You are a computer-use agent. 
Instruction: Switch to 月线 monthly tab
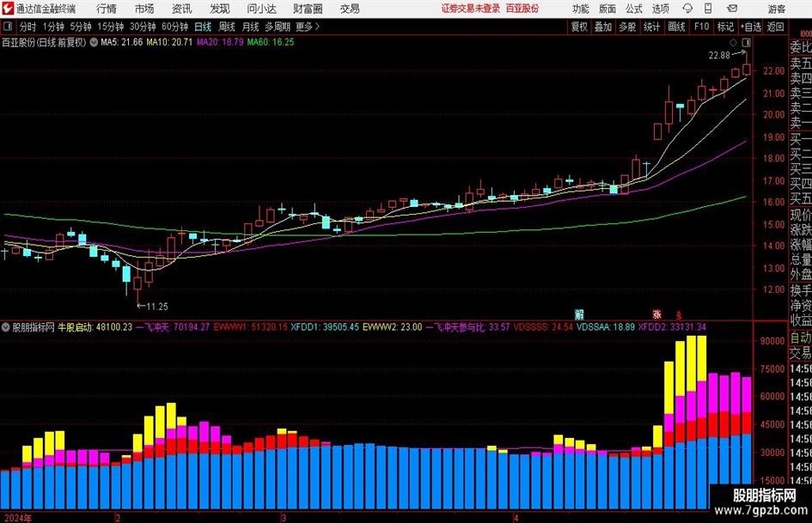pyautogui.click(x=251, y=27)
